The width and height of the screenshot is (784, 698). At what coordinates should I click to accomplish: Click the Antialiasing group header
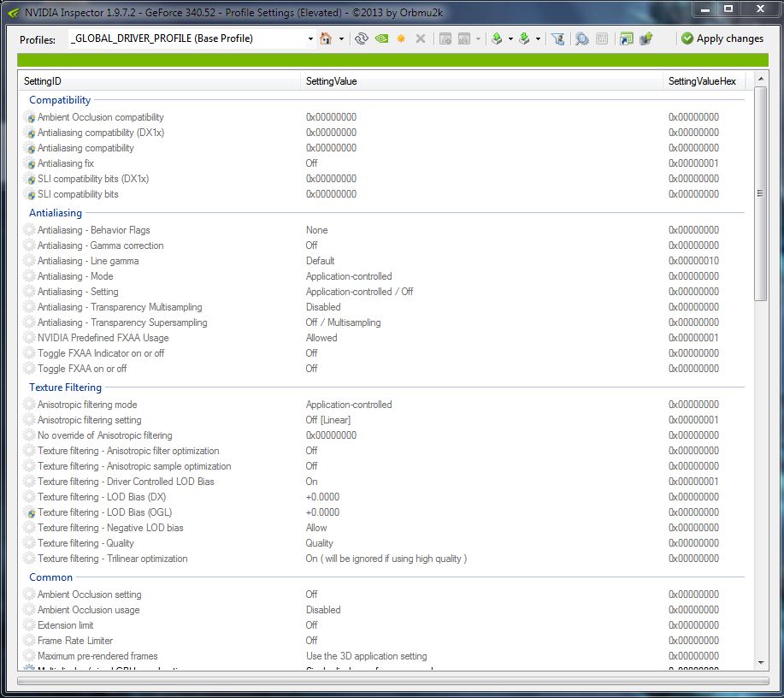[56, 213]
